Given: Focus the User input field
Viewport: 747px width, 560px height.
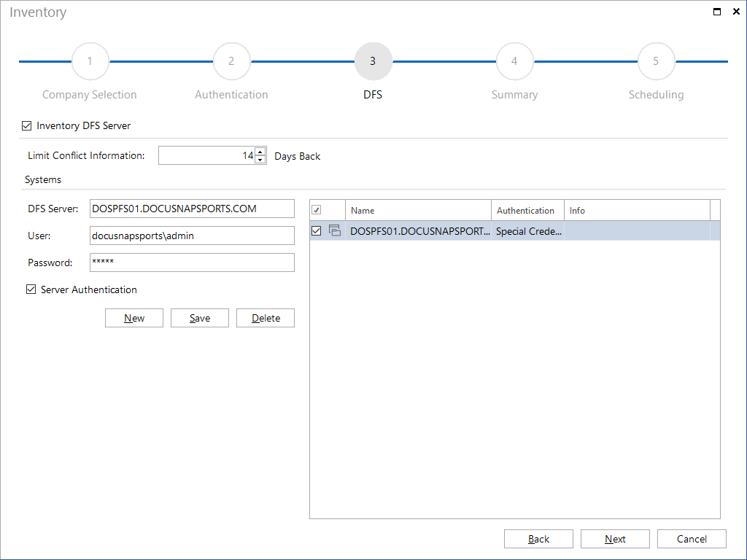Looking at the screenshot, I should click(192, 236).
